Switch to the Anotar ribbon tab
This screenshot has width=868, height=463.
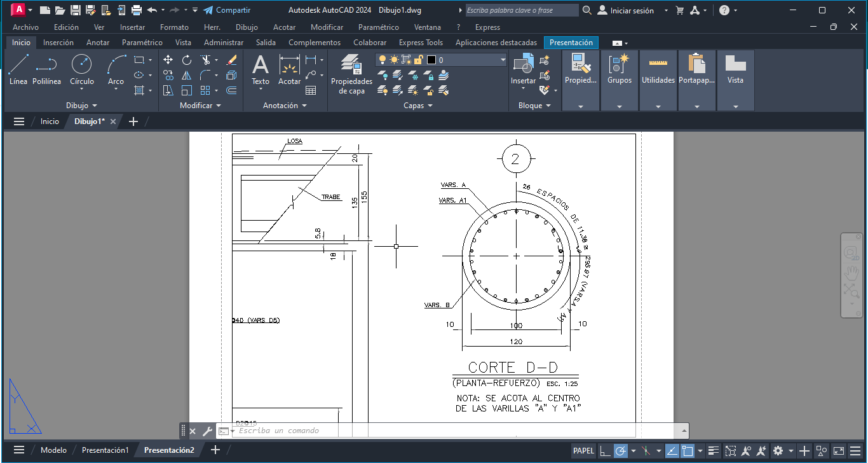tap(98, 43)
